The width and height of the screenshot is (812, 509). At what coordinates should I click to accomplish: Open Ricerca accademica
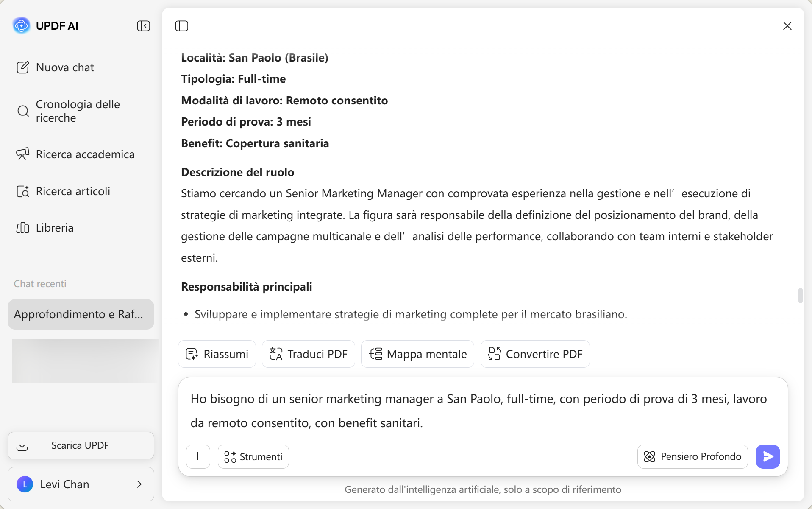[75, 154]
